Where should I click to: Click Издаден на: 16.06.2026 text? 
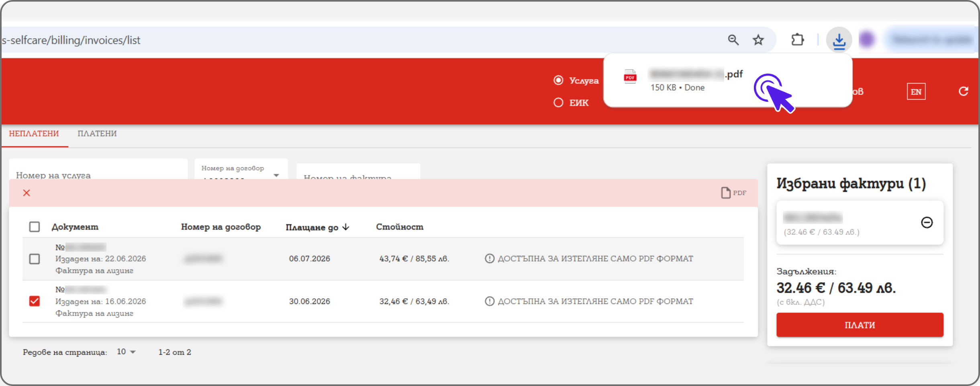pyautogui.click(x=101, y=301)
